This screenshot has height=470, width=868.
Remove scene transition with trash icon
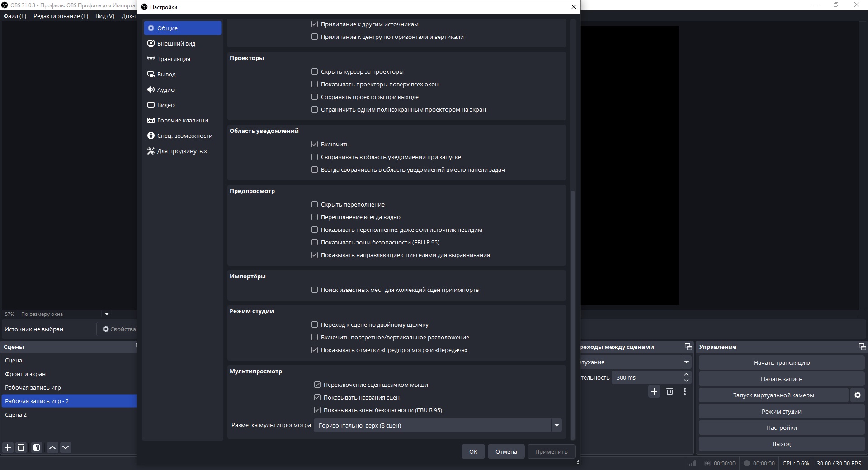click(x=670, y=391)
